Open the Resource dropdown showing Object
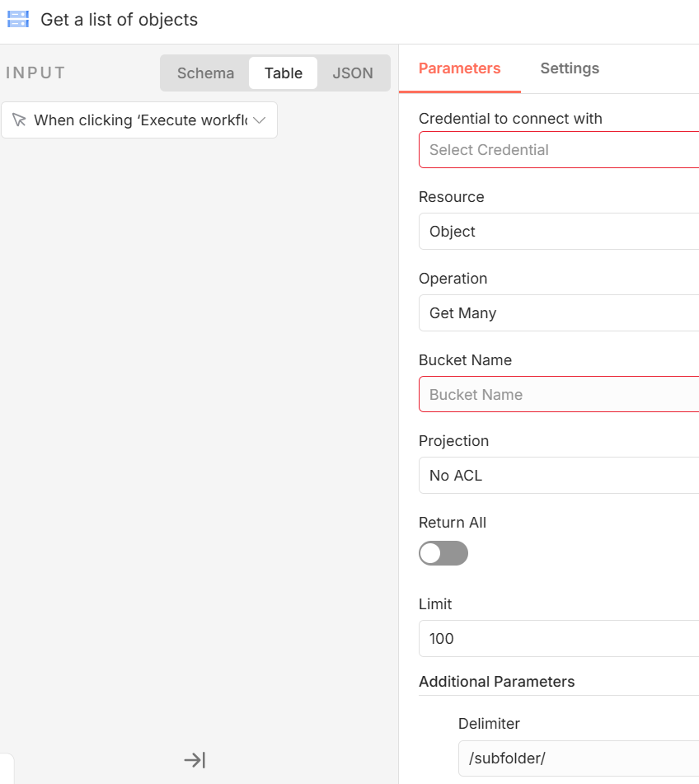Viewport: 699px width, 784px height. [x=559, y=232]
